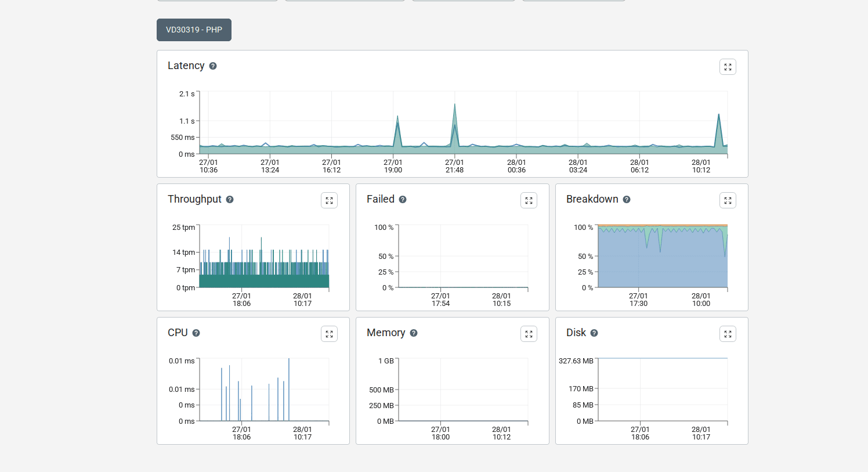
Task: Click the 2.1 s latency axis label
Action: (x=187, y=94)
